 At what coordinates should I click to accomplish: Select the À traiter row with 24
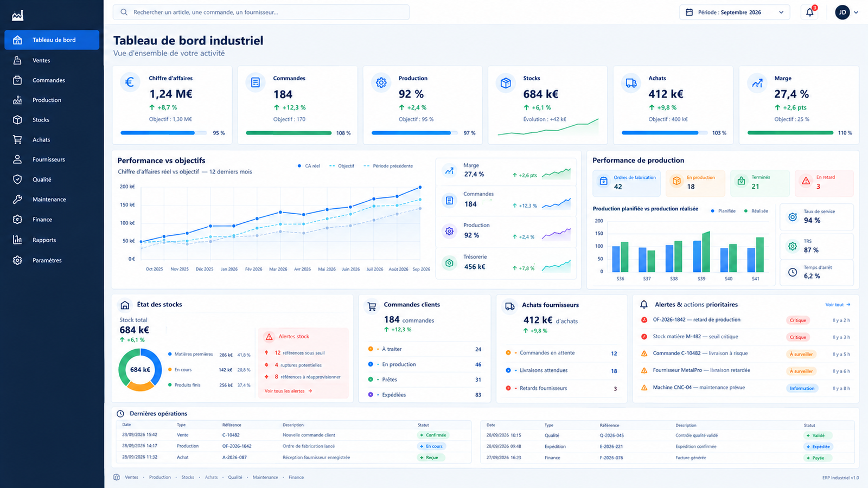[425, 349]
